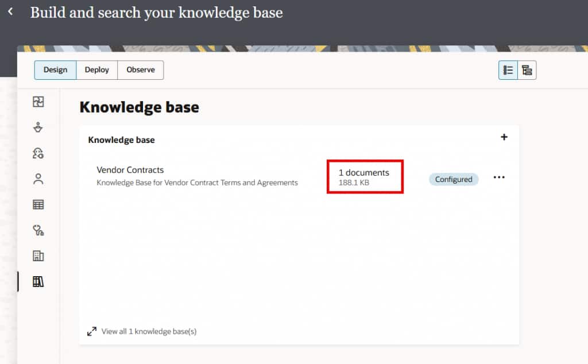The width and height of the screenshot is (588, 364).
Task: Add a new knowledge base with plus icon
Action: point(504,137)
